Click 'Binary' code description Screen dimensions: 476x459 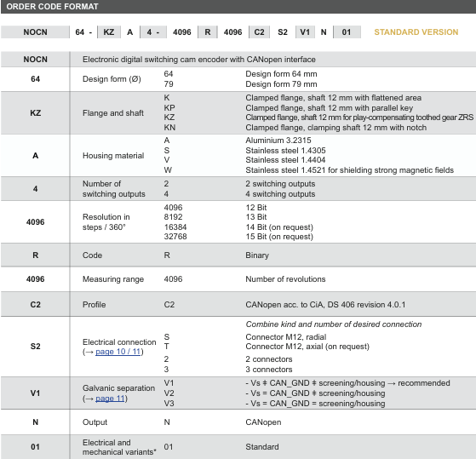pyautogui.click(x=257, y=255)
